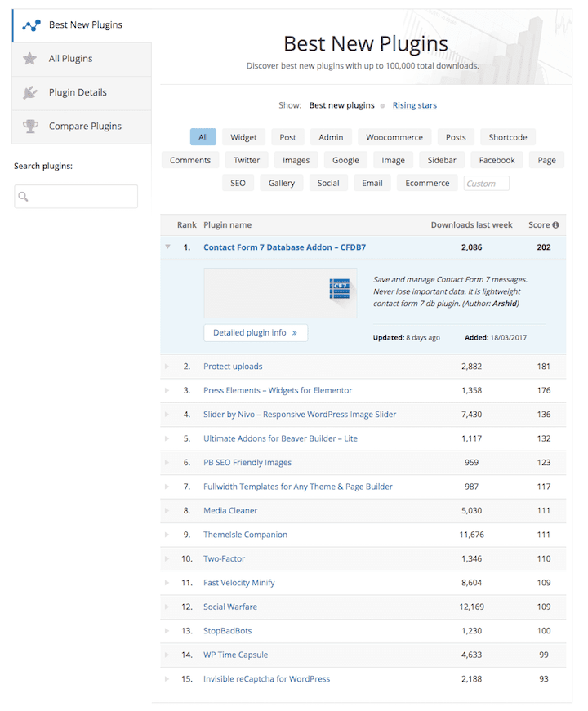Viewport: 588px width, 711px height.
Task: Expand the Social Warfare row arrow
Action: (x=167, y=607)
